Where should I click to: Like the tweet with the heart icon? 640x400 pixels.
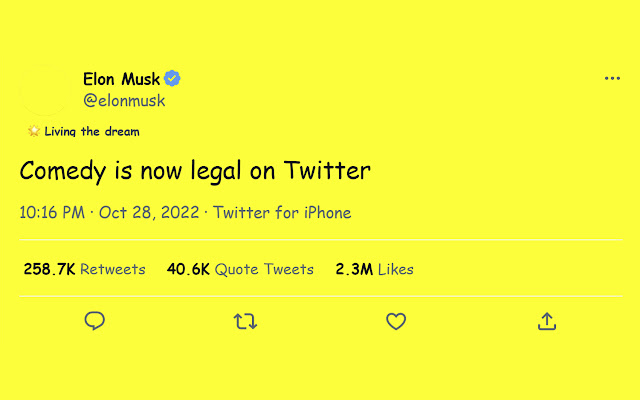396,321
